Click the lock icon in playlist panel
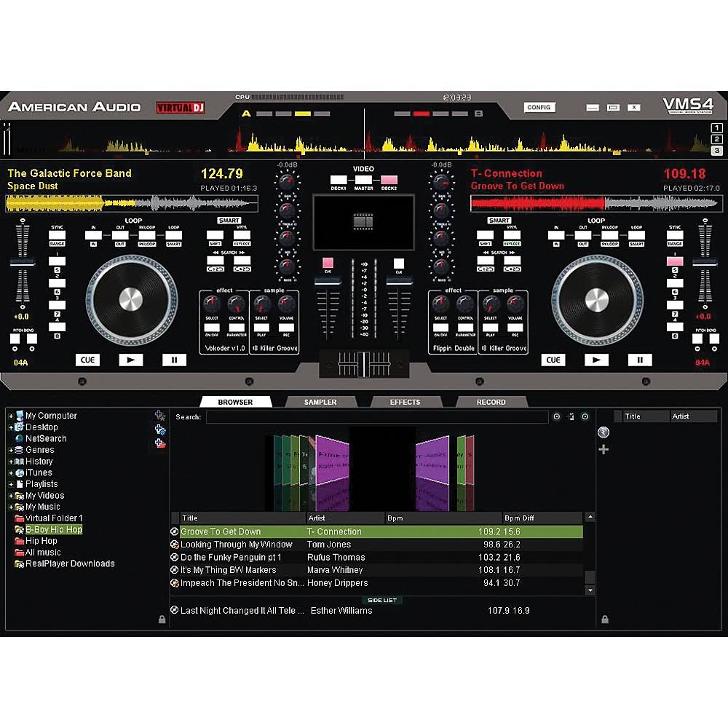 [605, 620]
